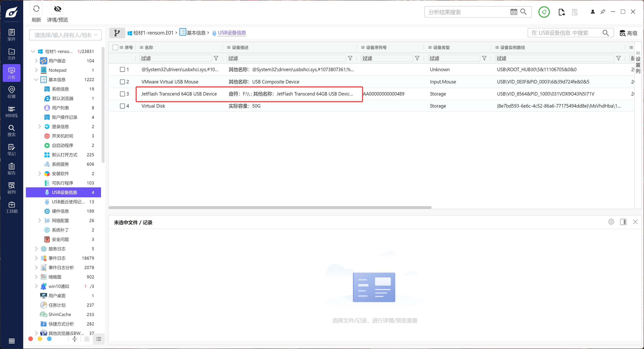Open the holder/evidence selection dropdown
Viewport: 644px width, 349px height.
[65, 35]
